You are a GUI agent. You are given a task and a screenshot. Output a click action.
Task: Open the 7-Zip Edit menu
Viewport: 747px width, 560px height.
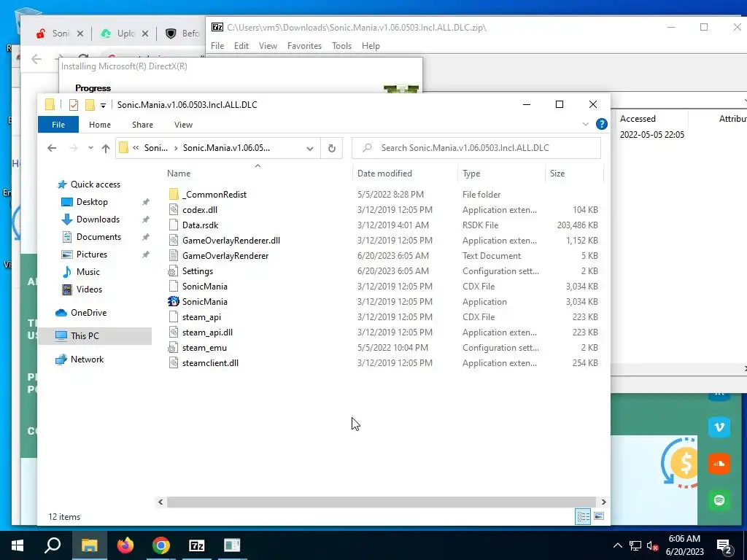241,46
